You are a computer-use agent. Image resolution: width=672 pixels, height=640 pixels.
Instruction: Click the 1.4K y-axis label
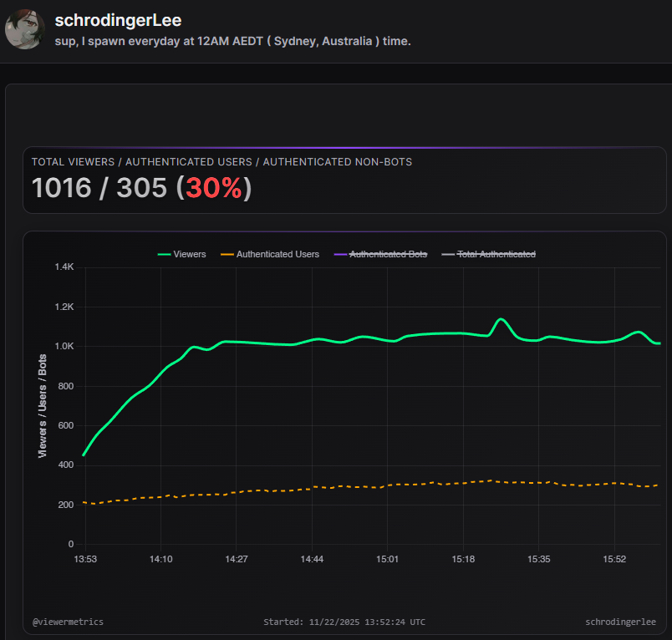64,267
